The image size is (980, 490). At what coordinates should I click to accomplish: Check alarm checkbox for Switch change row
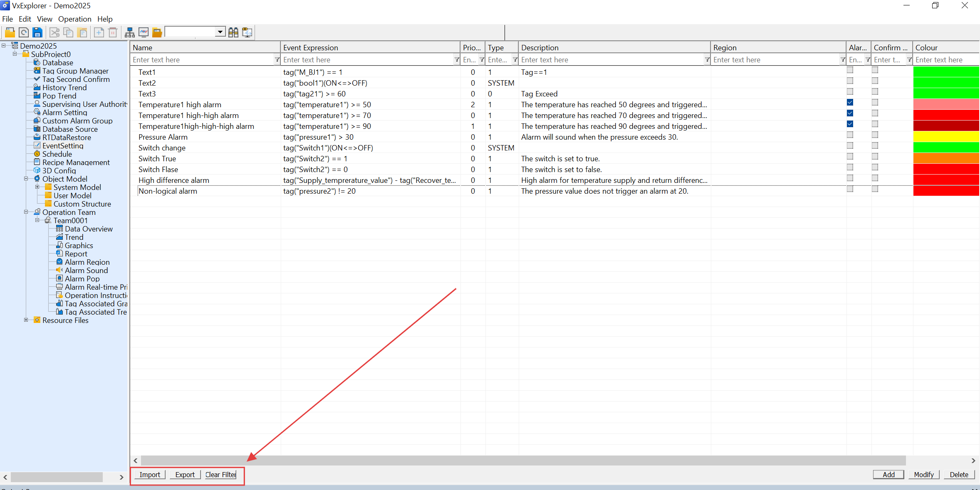coord(850,145)
